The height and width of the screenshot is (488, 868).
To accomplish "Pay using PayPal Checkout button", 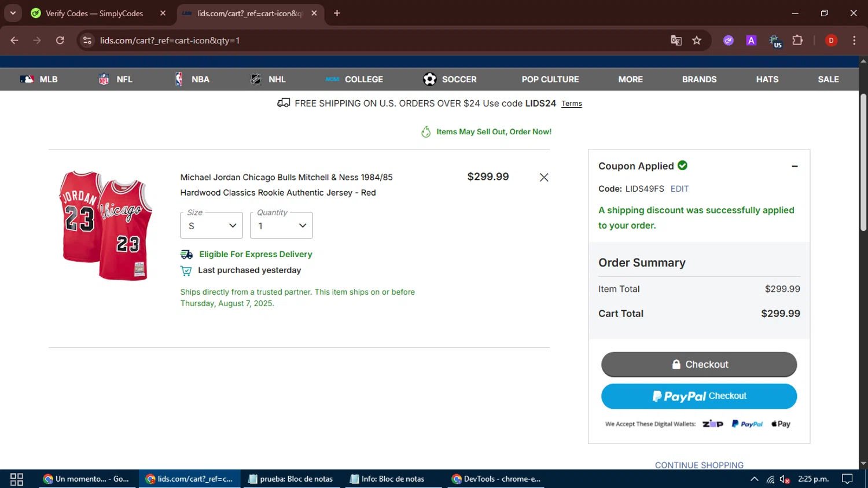I will coord(699,397).
